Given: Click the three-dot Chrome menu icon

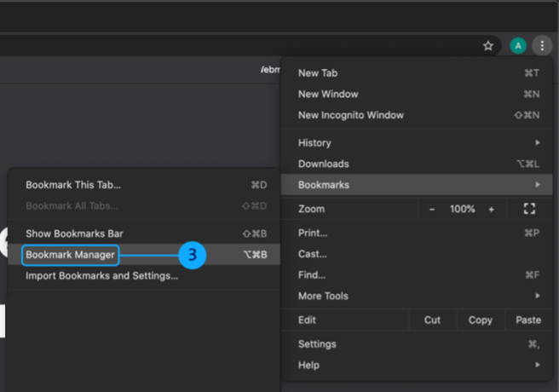Looking at the screenshot, I should pyautogui.click(x=541, y=46).
